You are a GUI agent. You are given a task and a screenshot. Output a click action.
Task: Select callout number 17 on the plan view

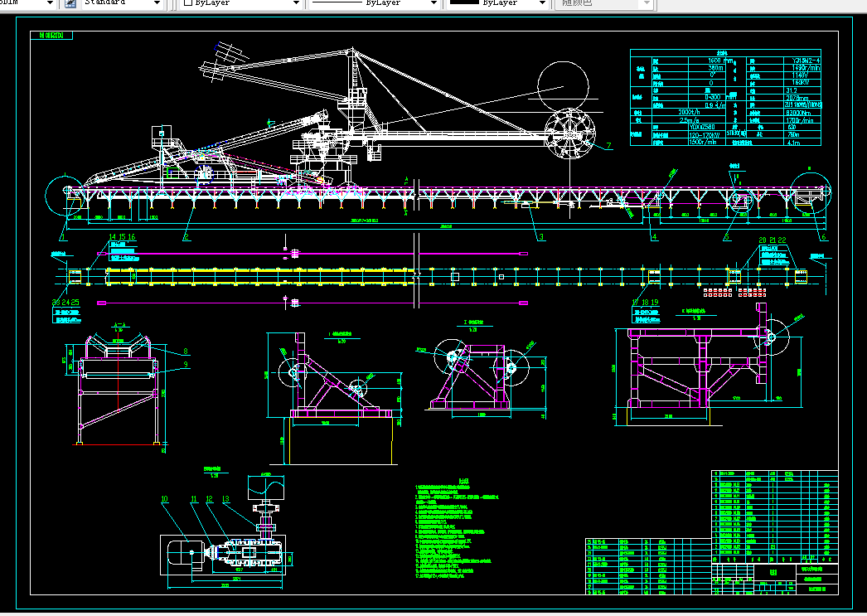coord(635,303)
